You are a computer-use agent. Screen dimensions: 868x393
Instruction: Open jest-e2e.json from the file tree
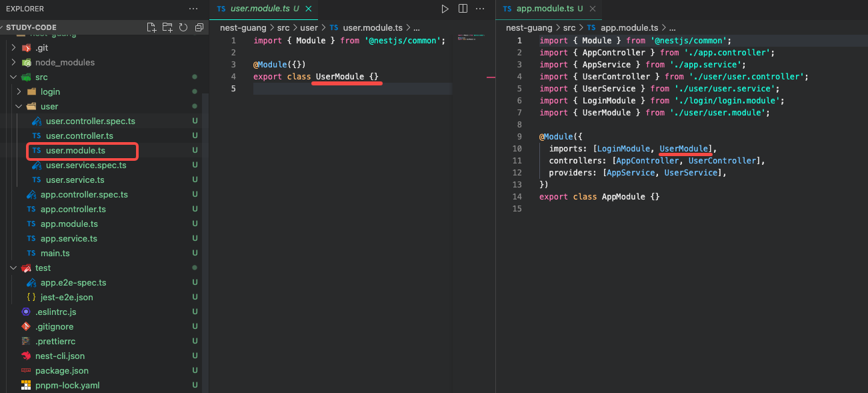[x=104, y=298]
